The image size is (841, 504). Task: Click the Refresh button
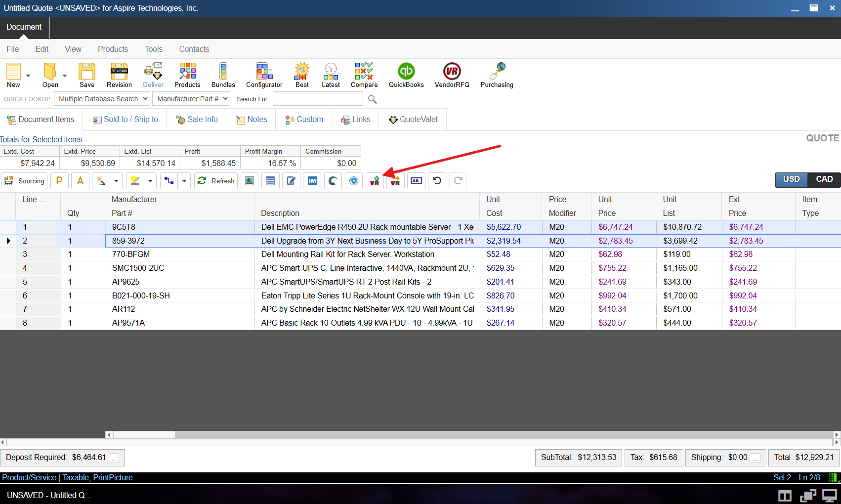click(216, 181)
